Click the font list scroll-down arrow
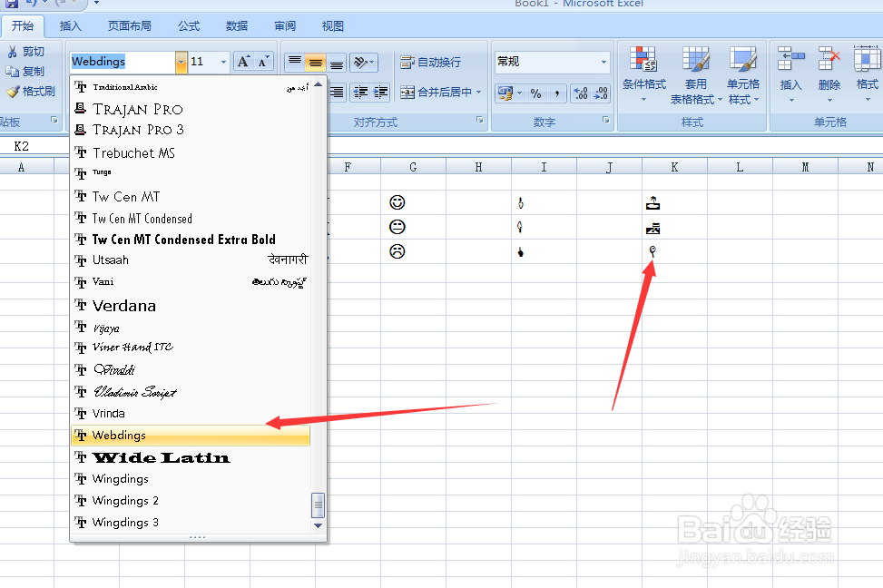The width and height of the screenshot is (883, 588). [319, 525]
